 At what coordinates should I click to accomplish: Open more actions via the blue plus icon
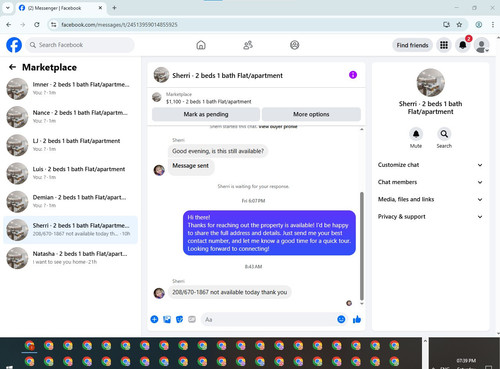[154, 319]
